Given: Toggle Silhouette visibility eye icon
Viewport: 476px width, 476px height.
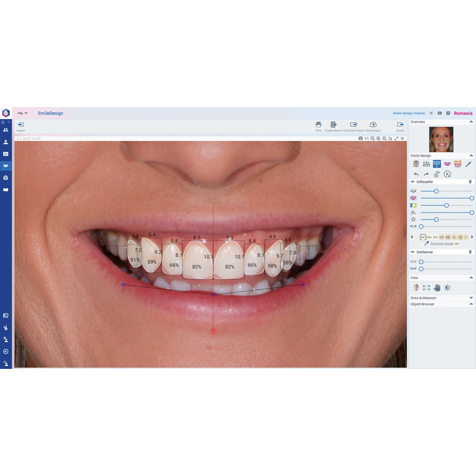Looking at the screenshot, I should [412, 181].
